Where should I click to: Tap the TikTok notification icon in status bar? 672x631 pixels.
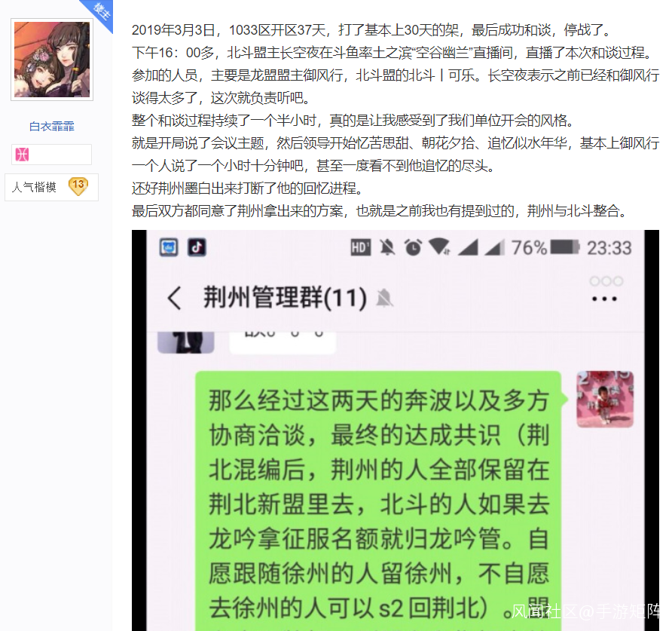pyautogui.click(x=197, y=247)
